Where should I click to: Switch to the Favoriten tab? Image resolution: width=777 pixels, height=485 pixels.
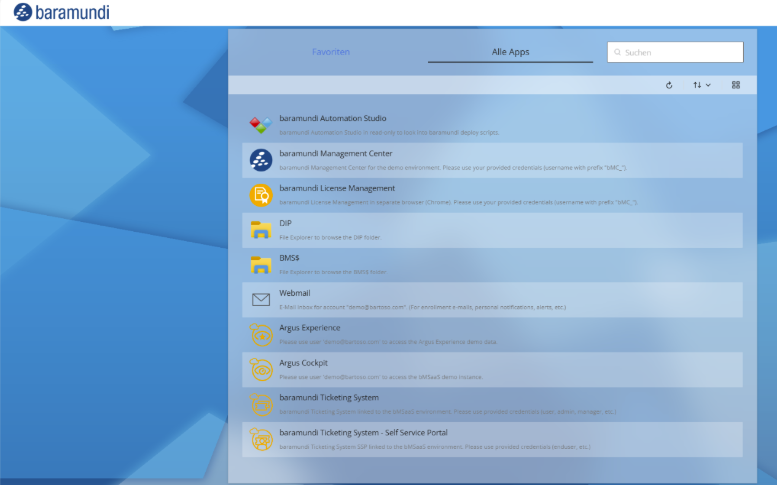331,52
